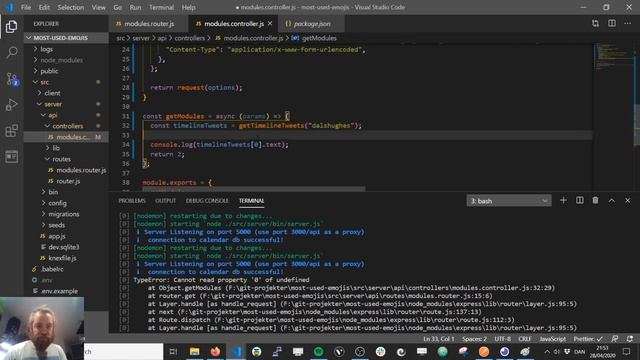The height and width of the screenshot is (360, 640).
Task: Open Windows Task View button
Action: click(173, 351)
